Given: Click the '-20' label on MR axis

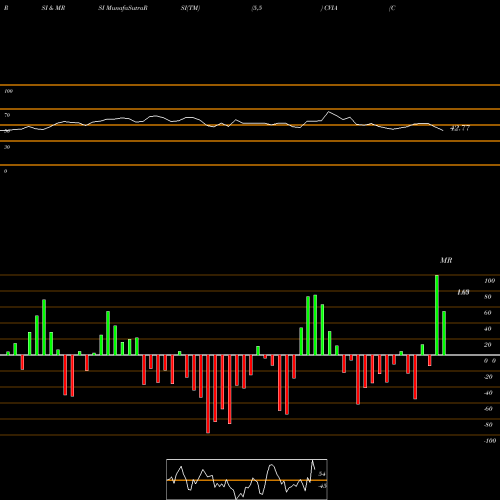Looking at the screenshot, I should coord(488,377).
